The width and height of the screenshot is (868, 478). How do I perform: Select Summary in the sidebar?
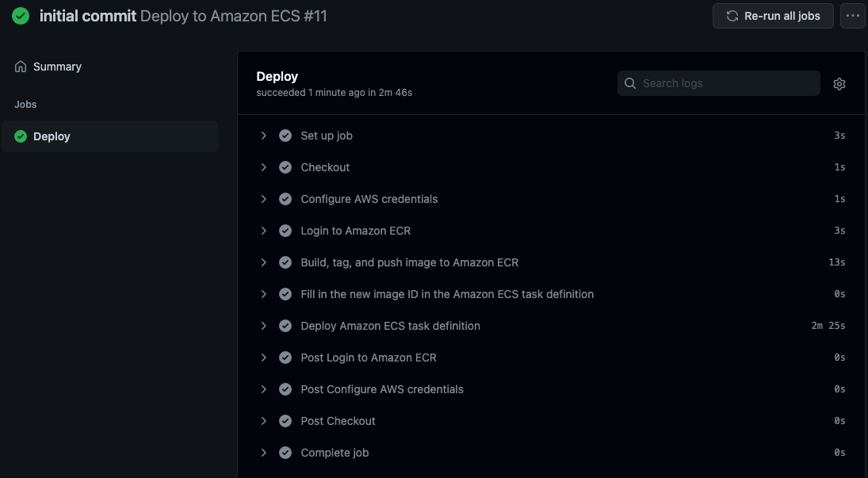click(57, 67)
